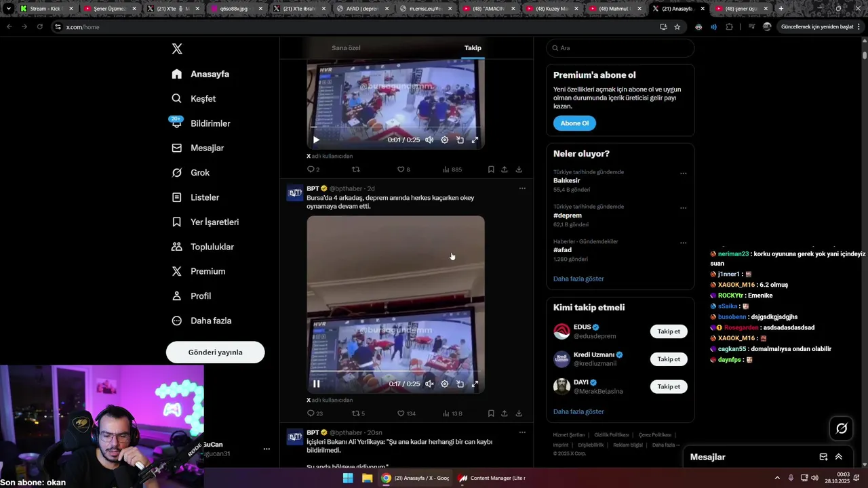
Task: Repost the post with 5 reposts
Action: coord(358,413)
